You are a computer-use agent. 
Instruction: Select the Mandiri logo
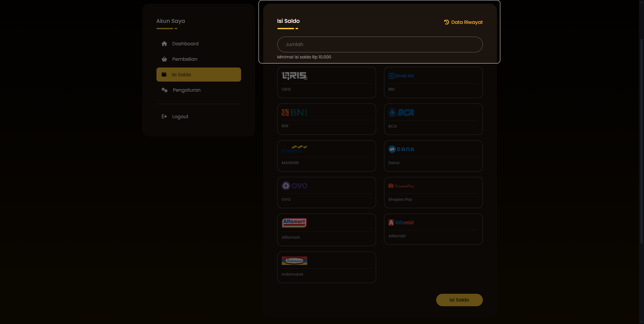(x=294, y=149)
